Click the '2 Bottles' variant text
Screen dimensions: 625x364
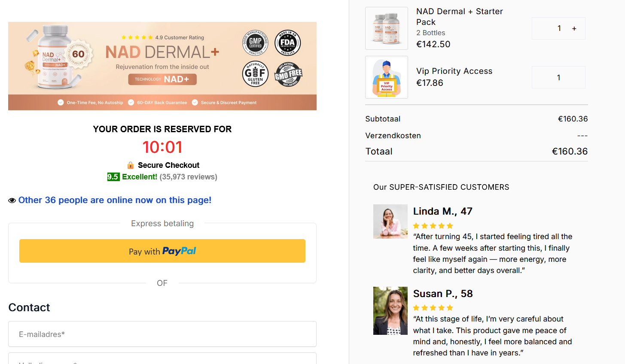tap(431, 33)
